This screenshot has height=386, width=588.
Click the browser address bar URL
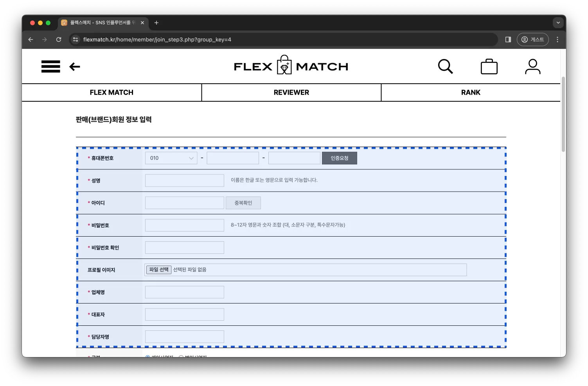coord(157,39)
